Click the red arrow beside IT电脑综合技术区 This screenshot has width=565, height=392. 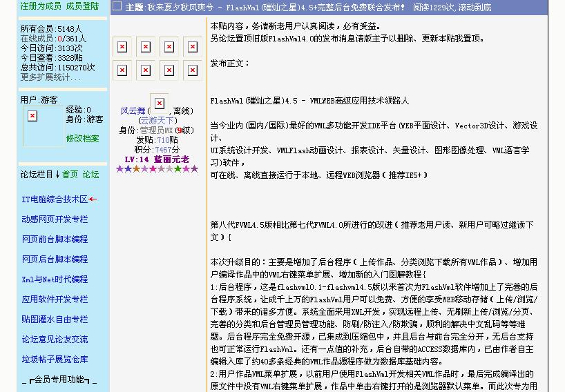(93, 199)
